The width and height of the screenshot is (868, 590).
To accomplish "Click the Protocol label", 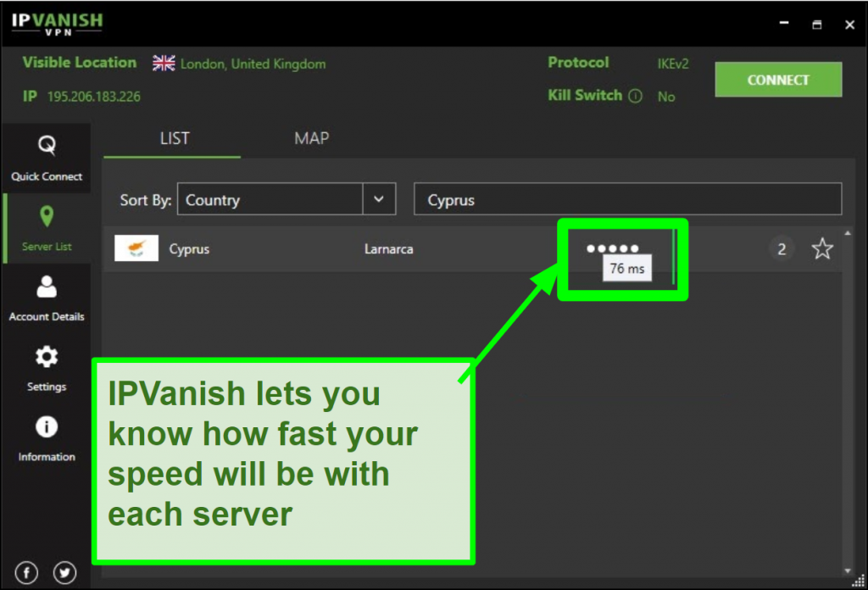I will click(578, 63).
